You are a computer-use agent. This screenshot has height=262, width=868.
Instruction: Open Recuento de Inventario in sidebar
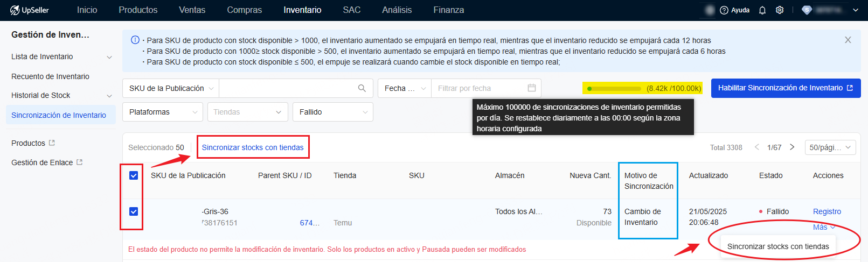(50, 76)
